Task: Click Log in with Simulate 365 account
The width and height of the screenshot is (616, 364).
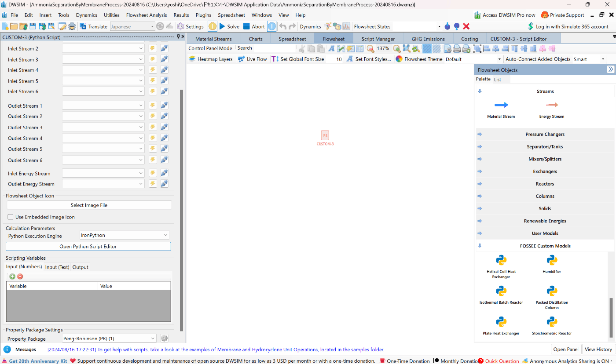Action: click(568, 26)
